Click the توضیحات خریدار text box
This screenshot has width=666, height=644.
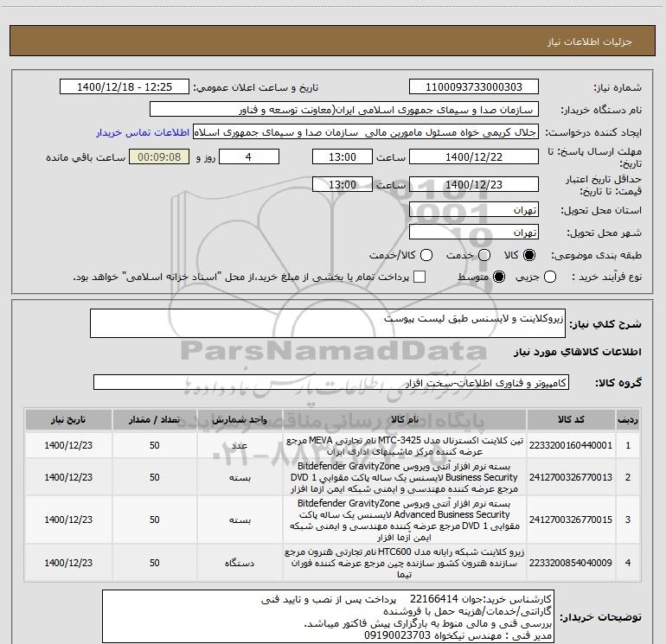(x=329, y=616)
